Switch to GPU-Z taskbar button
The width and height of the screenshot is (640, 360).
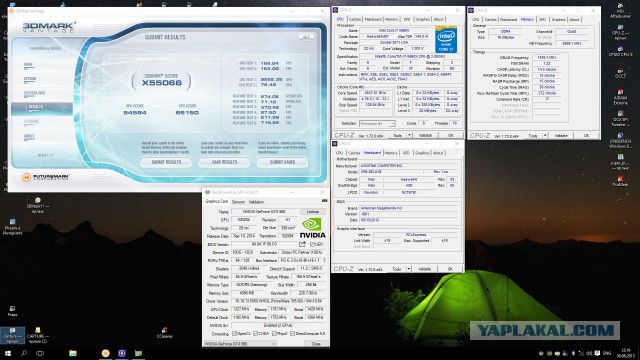(x=138, y=353)
